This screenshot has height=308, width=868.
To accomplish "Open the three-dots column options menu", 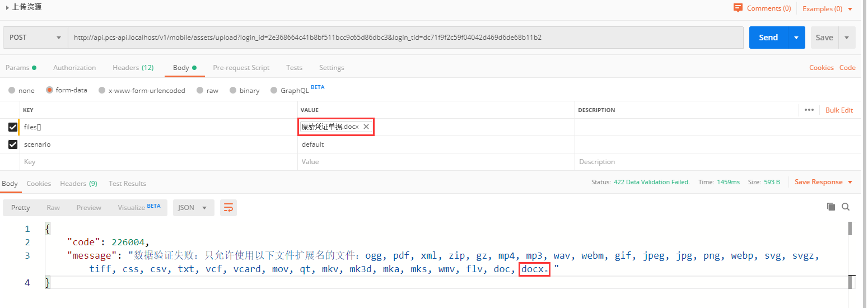I will pyautogui.click(x=809, y=110).
